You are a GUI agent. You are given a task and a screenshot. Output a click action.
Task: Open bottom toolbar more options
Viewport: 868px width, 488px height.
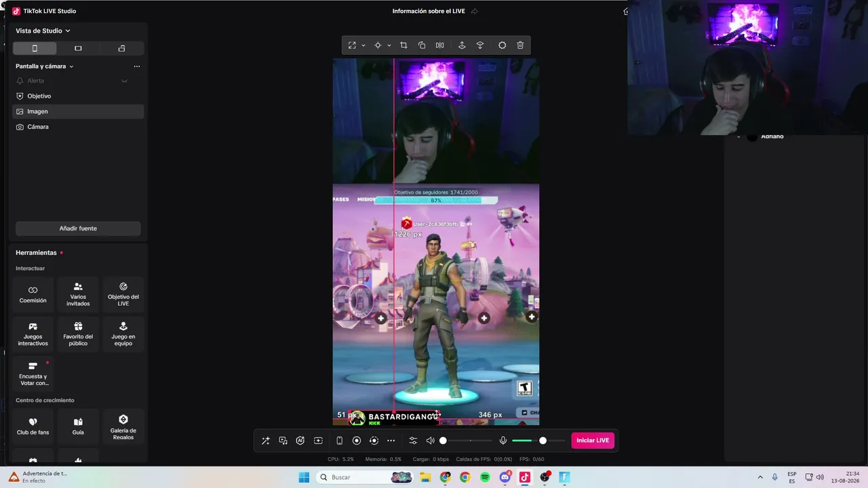click(x=391, y=441)
